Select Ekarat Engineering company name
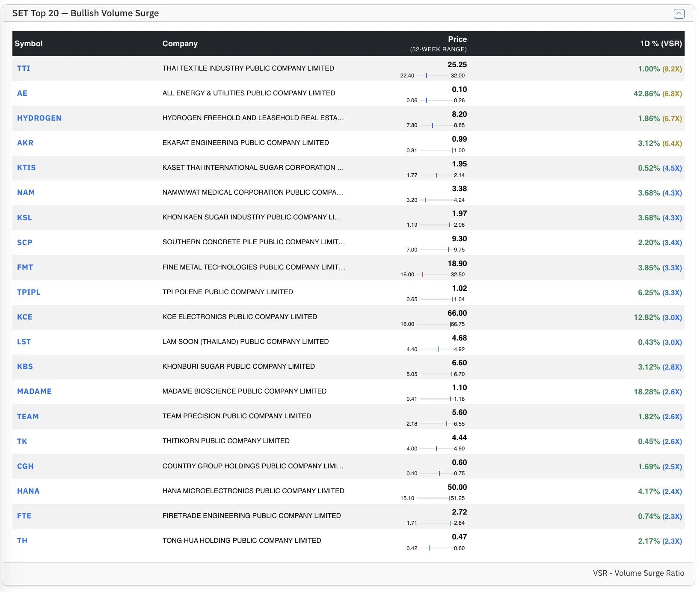Screen dimensions: 700x592 pyautogui.click(x=246, y=143)
